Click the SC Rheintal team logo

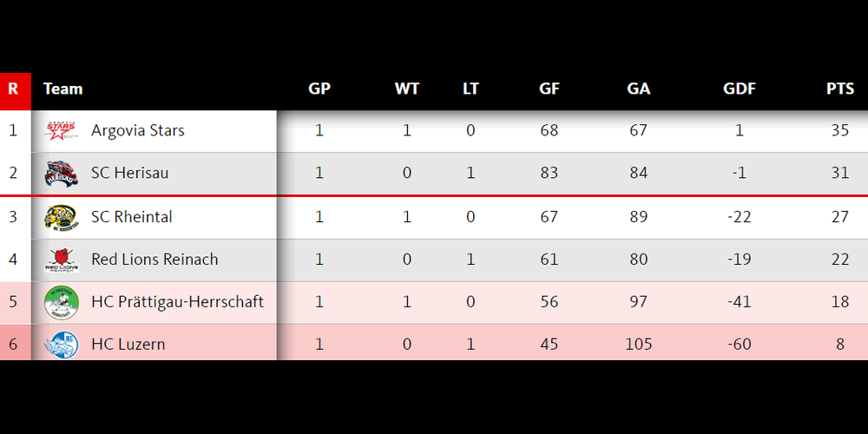(62, 217)
